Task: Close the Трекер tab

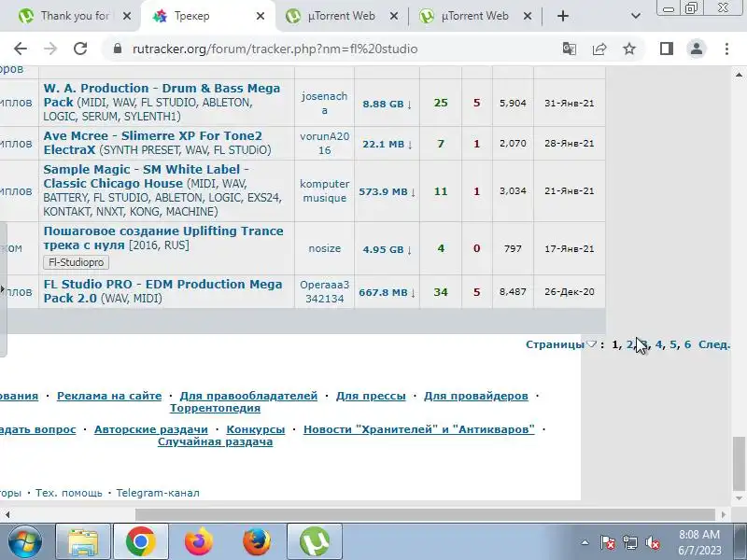Action: pyautogui.click(x=261, y=16)
